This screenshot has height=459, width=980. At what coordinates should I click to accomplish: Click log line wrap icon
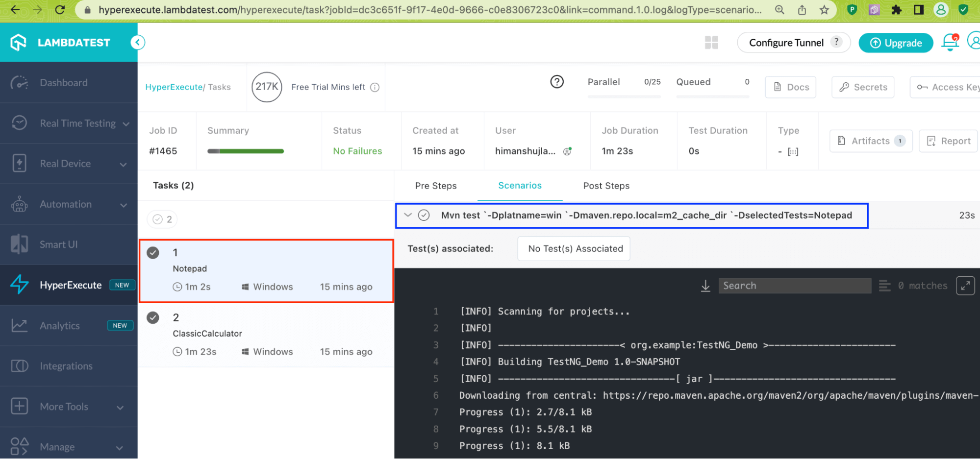click(x=884, y=286)
